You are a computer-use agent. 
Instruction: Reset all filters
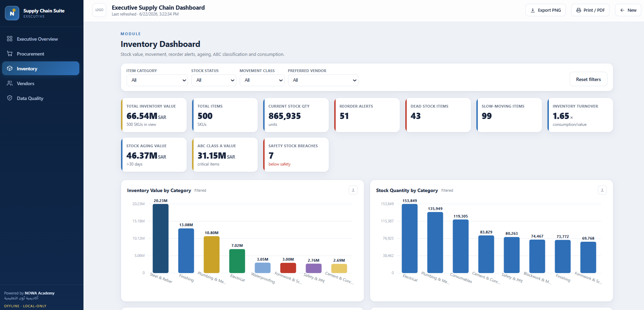tap(588, 79)
